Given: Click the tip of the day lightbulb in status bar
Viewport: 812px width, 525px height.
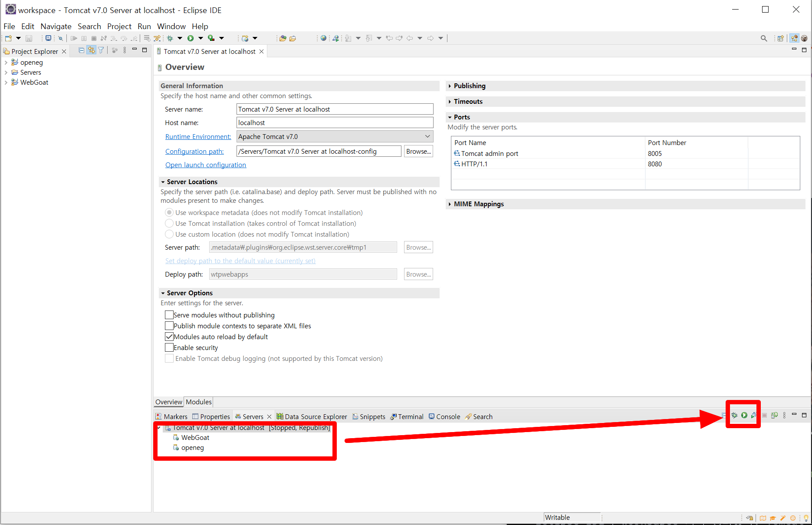Looking at the screenshot, I should coord(806,518).
